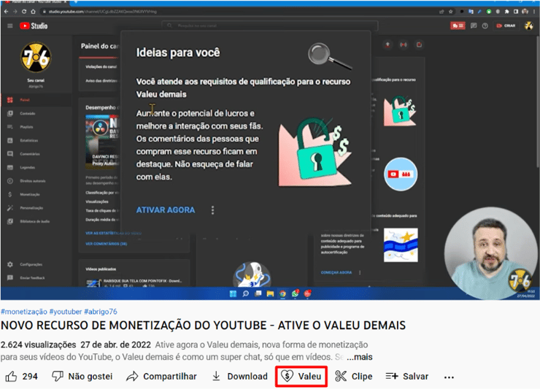Select Painel in the Studio sidebar
540x392 pixels.
pyautogui.click(x=36, y=100)
